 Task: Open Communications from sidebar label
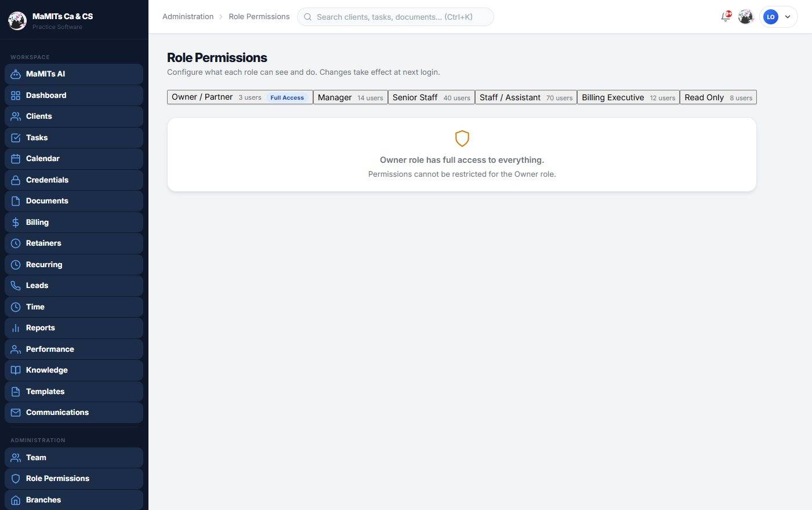click(x=57, y=413)
